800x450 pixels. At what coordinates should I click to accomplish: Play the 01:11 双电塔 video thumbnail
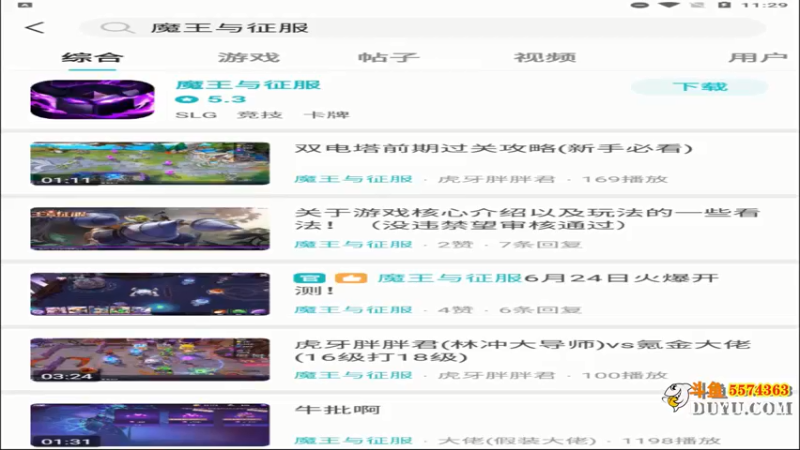pyautogui.click(x=150, y=163)
